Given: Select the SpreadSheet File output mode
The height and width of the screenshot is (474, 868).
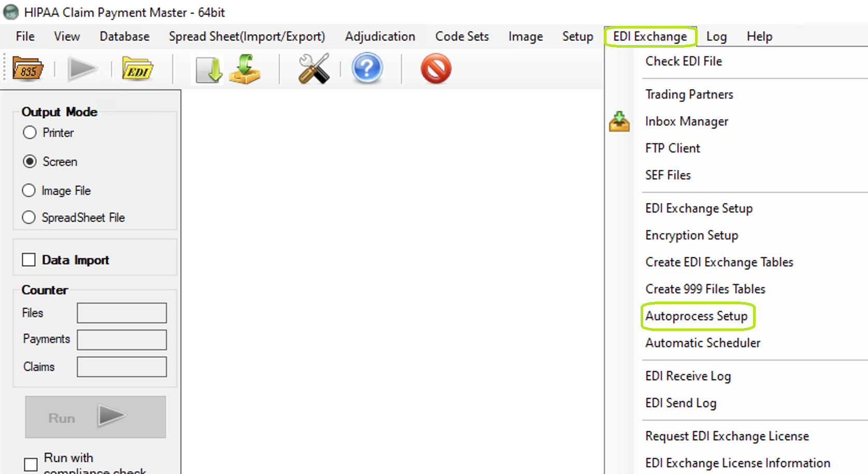Looking at the screenshot, I should click(x=29, y=218).
